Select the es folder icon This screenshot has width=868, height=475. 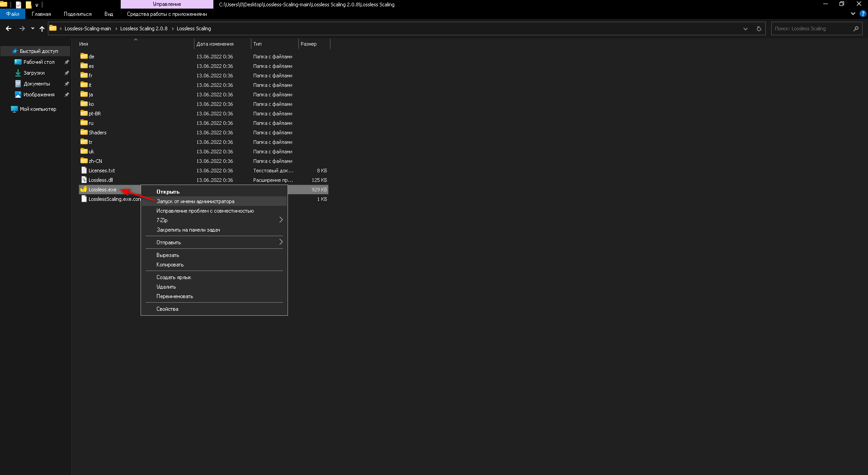(84, 66)
